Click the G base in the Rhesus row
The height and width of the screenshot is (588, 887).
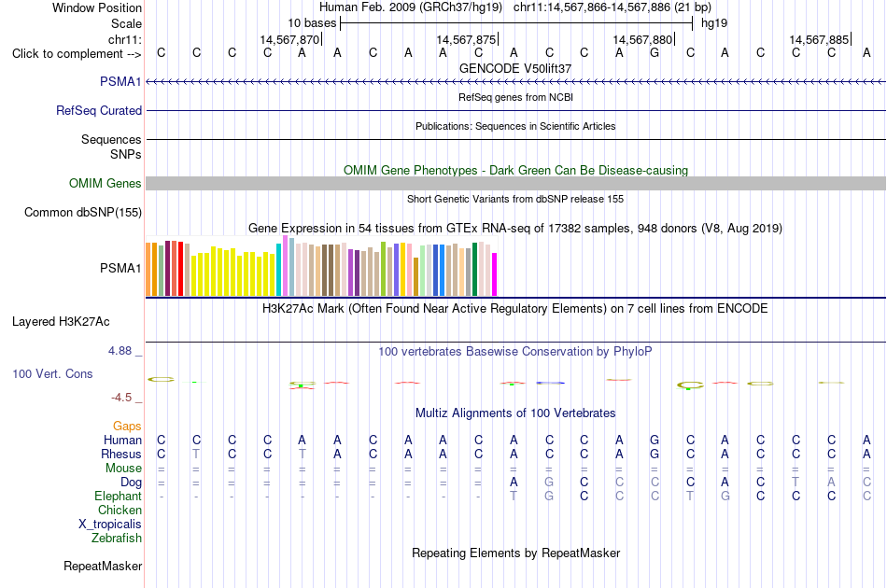[655, 454]
